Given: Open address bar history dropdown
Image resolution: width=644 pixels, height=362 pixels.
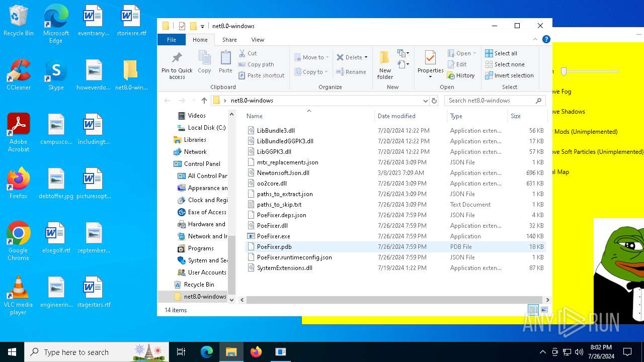Looking at the screenshot, I should (426, 101).
